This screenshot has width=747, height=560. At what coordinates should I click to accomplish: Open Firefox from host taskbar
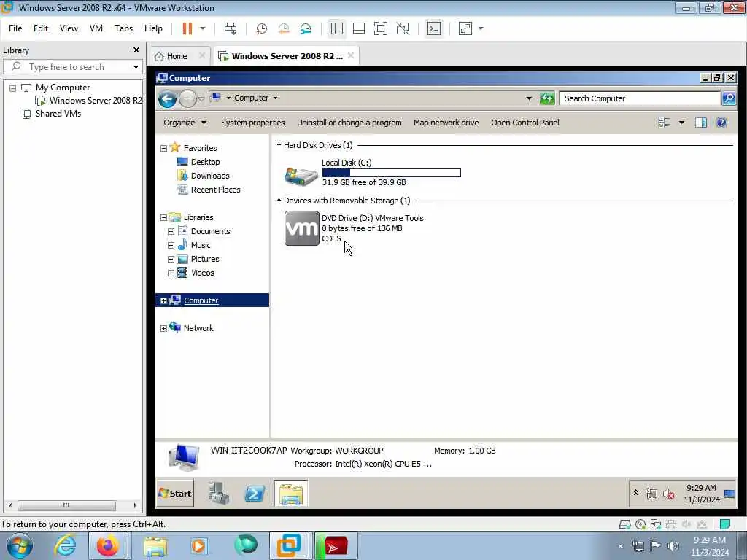[x=108, y=545]
